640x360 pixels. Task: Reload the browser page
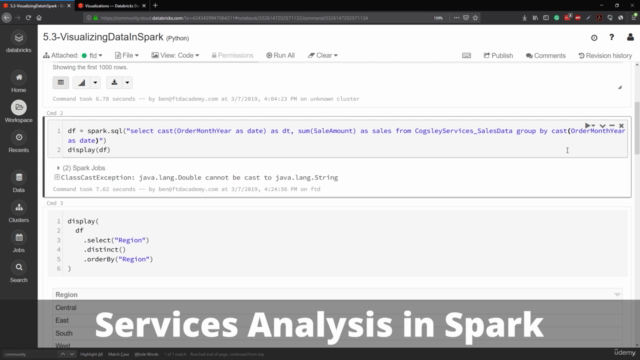coord(28,18)
